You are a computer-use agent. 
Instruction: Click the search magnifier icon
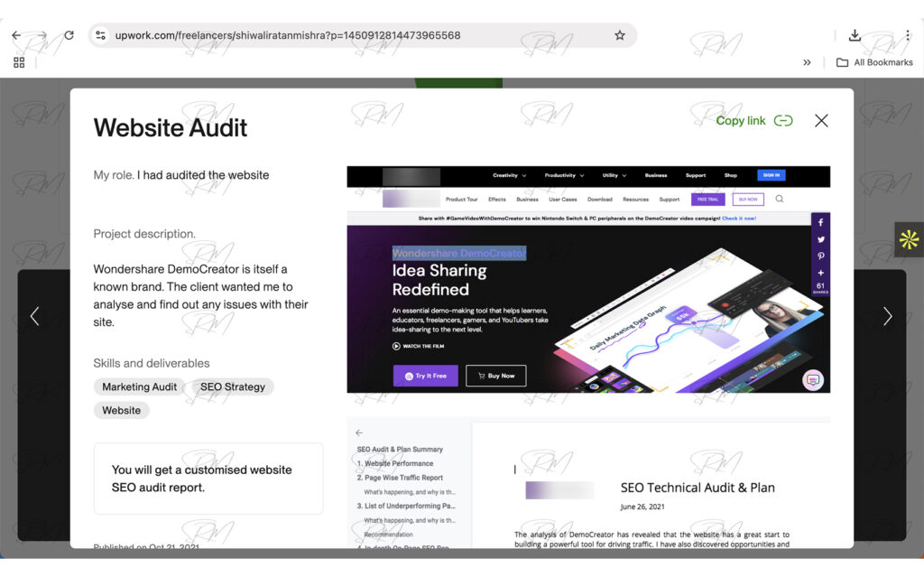[x=779, y=199]
